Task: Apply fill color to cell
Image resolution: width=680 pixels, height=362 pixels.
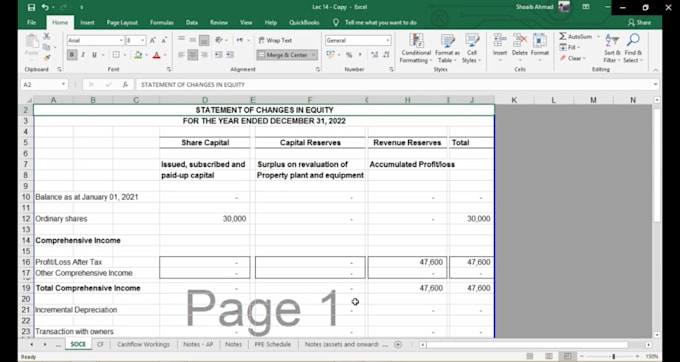Action: [138, 55]
